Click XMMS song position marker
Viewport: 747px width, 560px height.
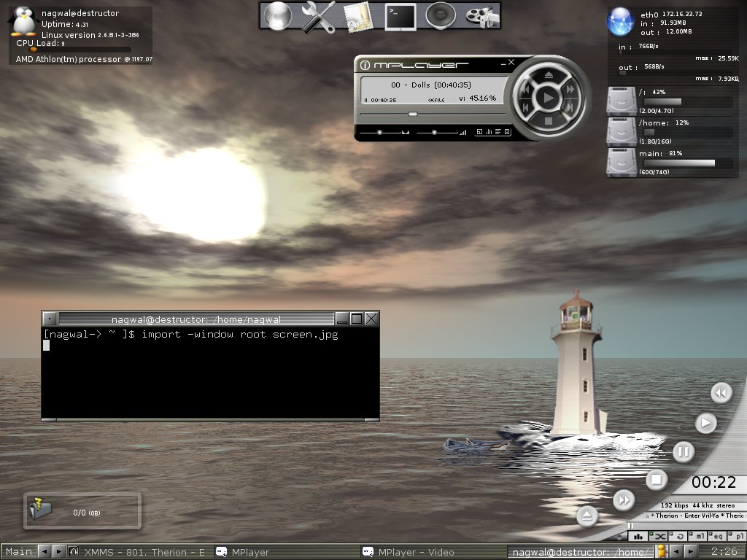coord(630,526)
